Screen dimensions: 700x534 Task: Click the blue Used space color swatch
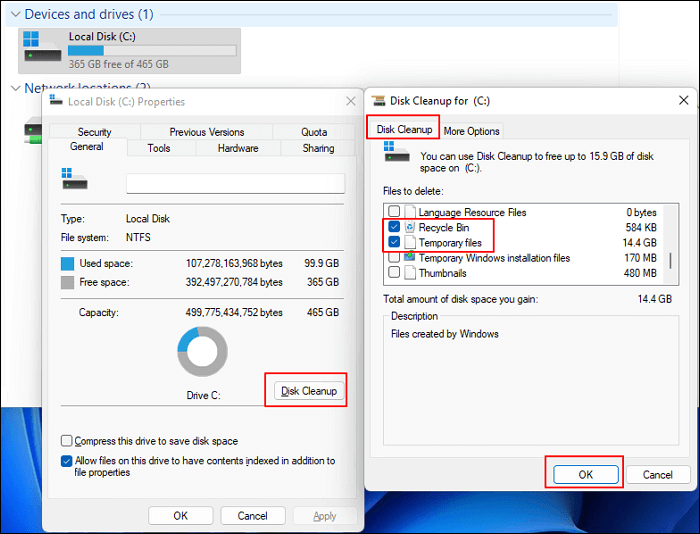point(67,263)
